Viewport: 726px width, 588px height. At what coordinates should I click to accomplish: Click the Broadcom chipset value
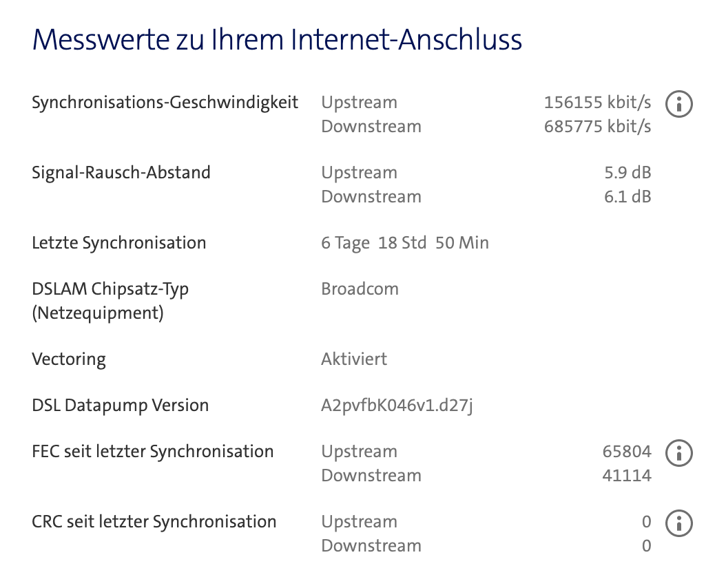(360, 288)
